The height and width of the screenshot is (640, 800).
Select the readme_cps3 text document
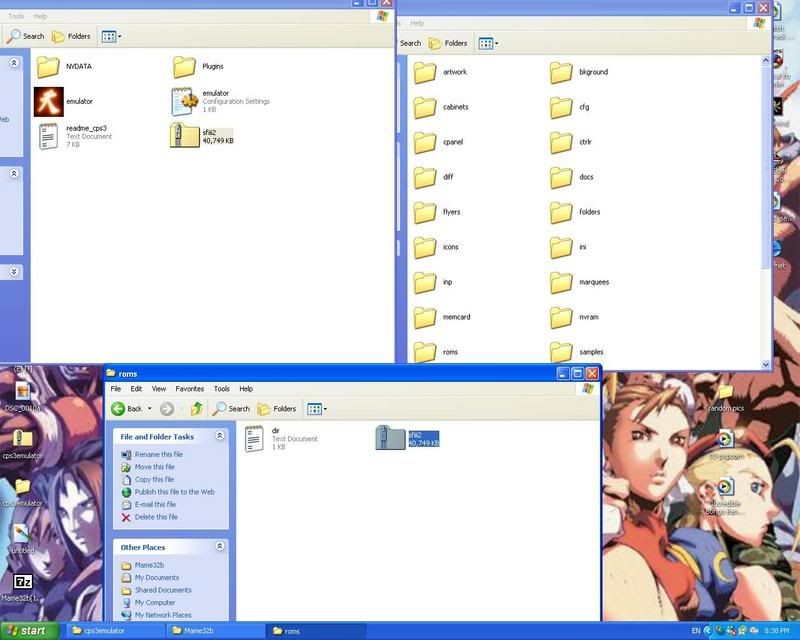[47, 136]
